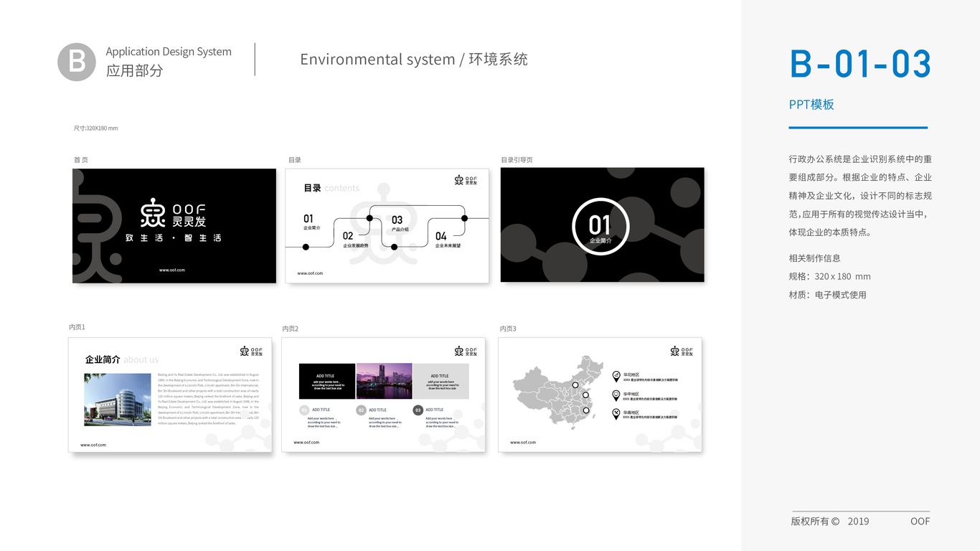This screenshot has height=551, width=980.
Task: Click the 致生活·智生活 slogan on the cover slide
Action: 173,237
